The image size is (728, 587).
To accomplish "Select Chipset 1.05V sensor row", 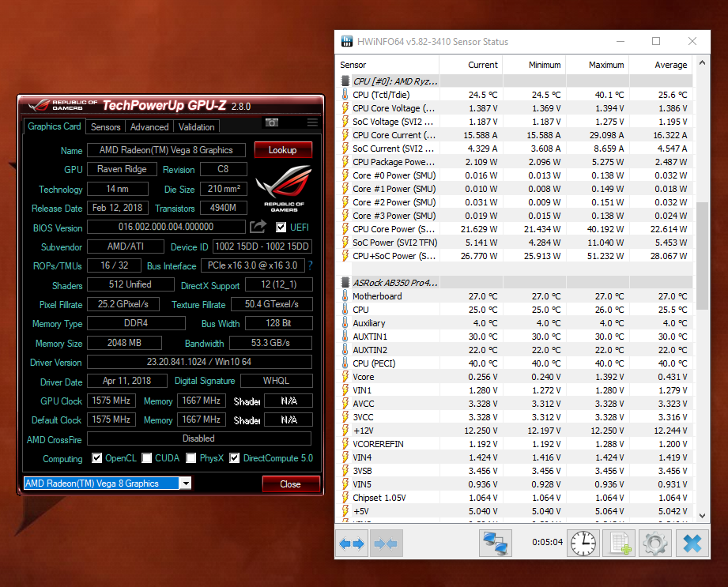I will pos(515,498).
